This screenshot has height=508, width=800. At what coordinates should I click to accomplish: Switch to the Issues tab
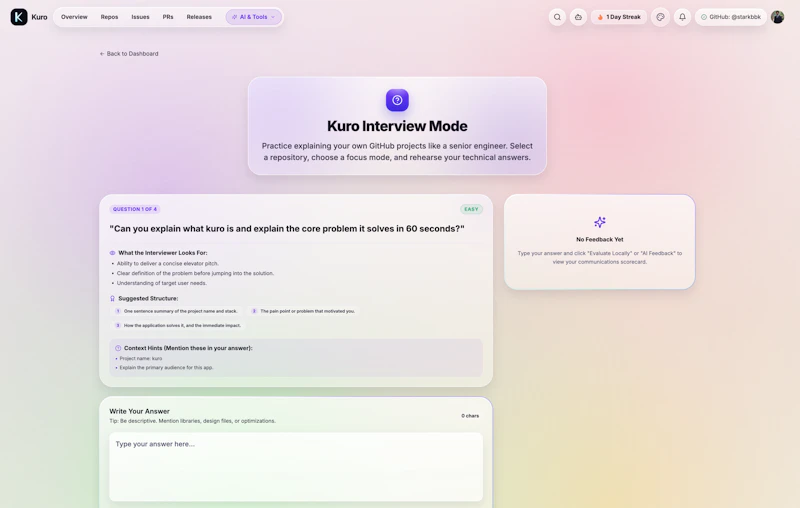pyautogui.click(x=140, y=17)
